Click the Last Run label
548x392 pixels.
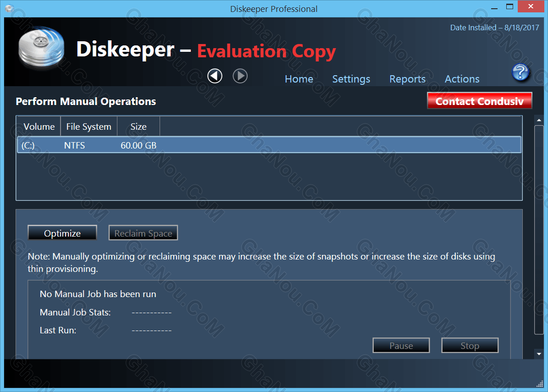58,330
